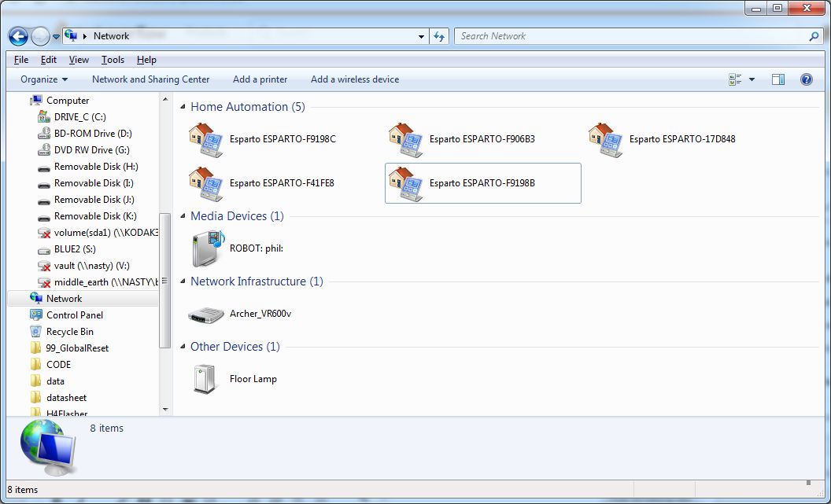Open the Help menu
The height and width of the screenshot is (504, 831).
point(146,60)
